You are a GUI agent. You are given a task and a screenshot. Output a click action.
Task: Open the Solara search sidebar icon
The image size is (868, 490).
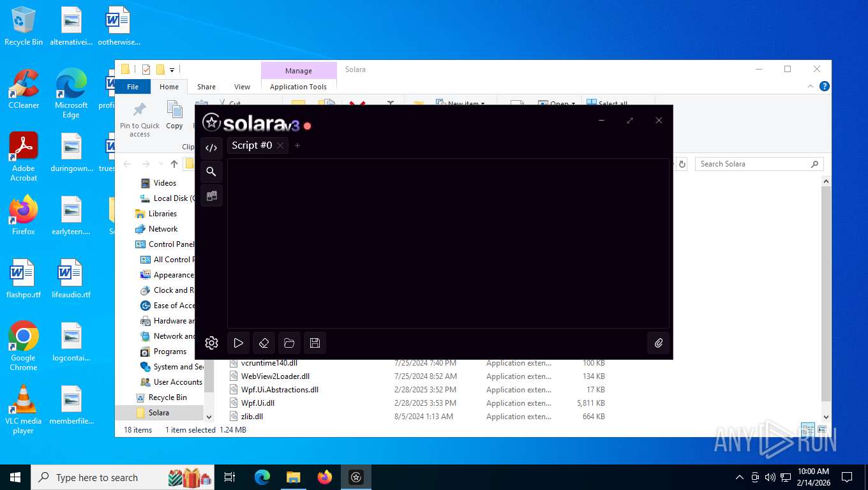click(211, 172)
